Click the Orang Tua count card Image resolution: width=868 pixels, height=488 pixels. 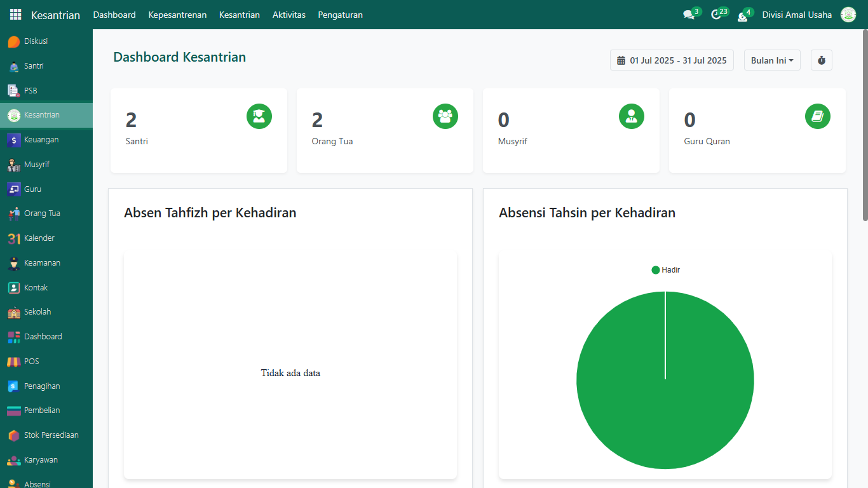click(384, 130)
